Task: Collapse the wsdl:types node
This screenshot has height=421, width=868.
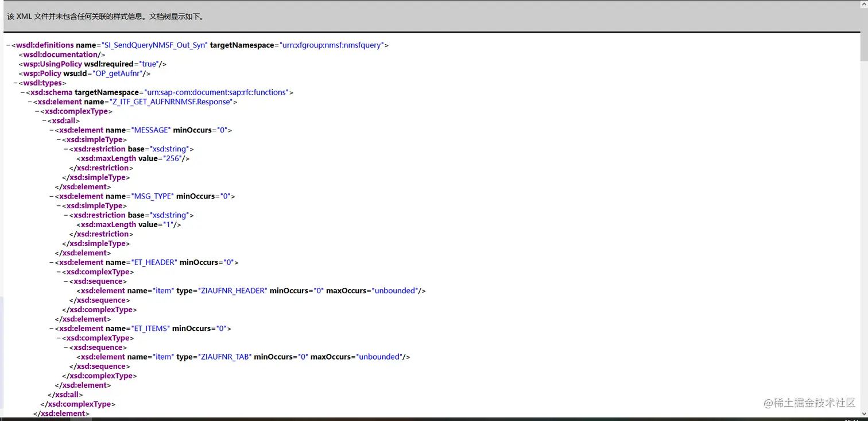Action: coord(15,83)
